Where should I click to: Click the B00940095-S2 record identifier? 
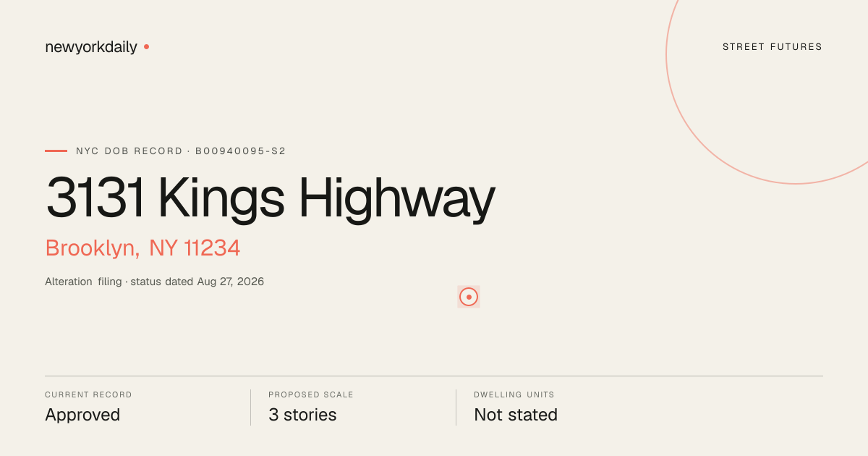241,151
